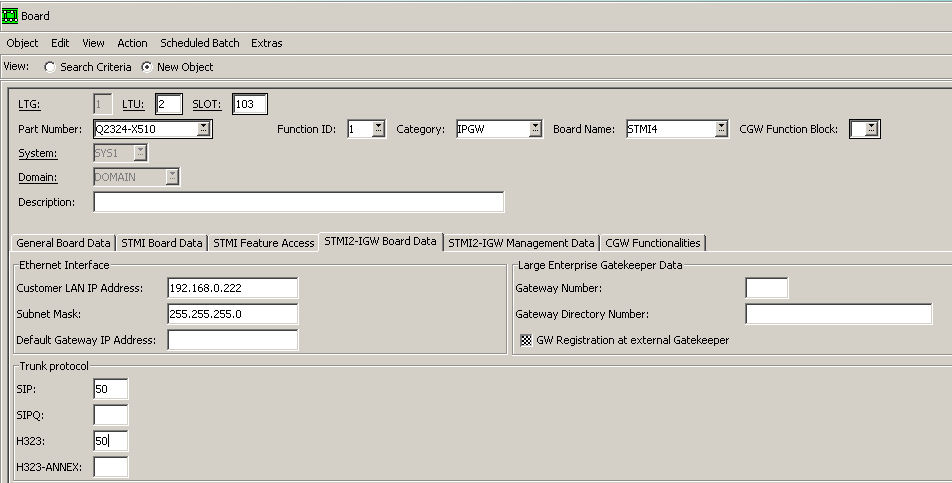952x483 pixels.
Task: Open the System dropdown showing SYS1
Action: [x=140, y=153]
